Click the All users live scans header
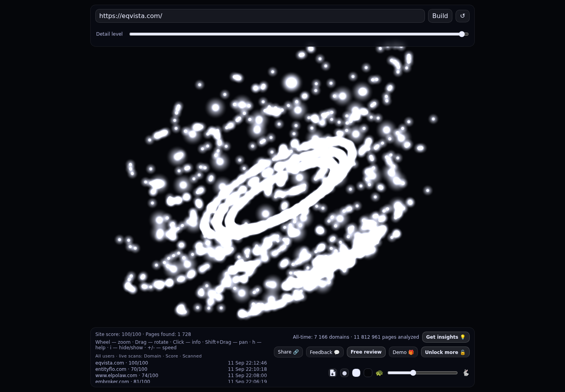 148,356
